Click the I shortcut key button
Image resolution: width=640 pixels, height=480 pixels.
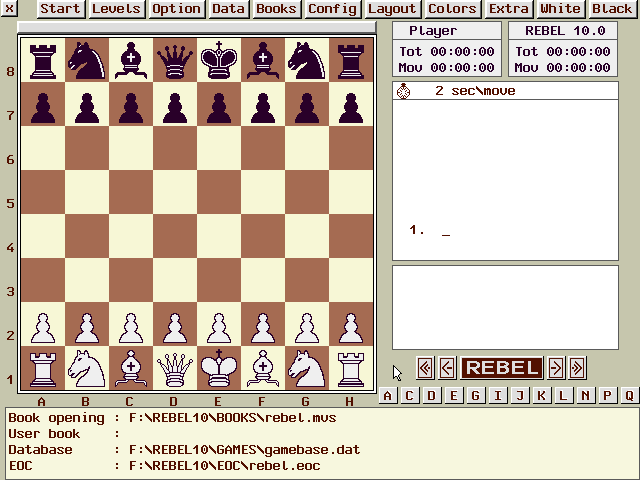coord(498,396)
